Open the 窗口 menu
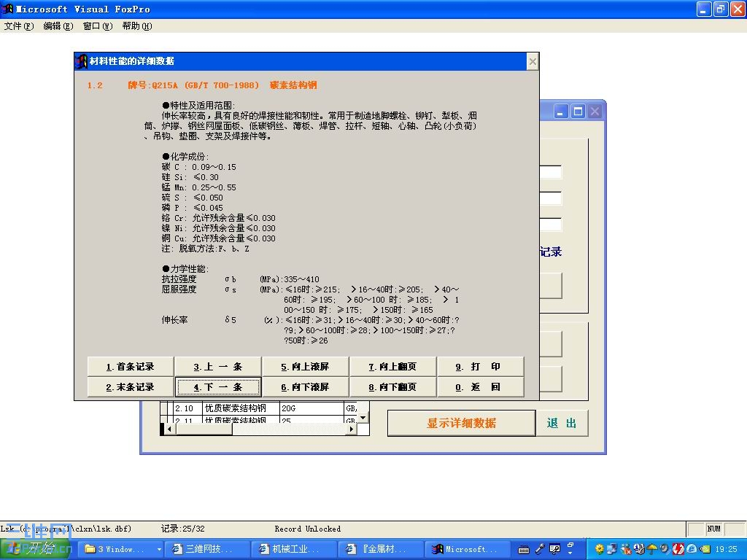The height and width of the screenshot is (560, 747). (98, 26)
